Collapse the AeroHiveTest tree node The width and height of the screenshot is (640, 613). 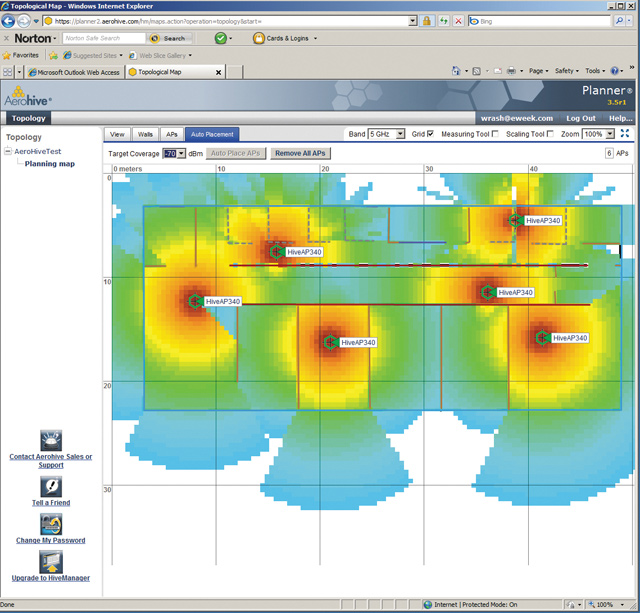(8, 151)
